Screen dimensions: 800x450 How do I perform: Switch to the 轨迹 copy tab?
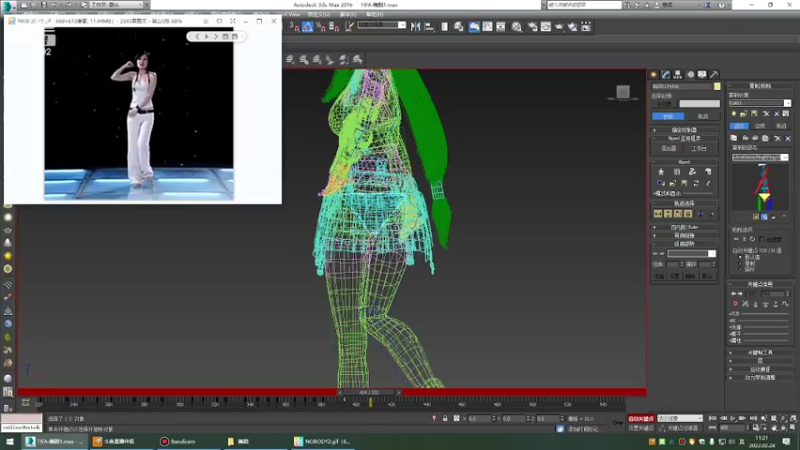(781, 126)
